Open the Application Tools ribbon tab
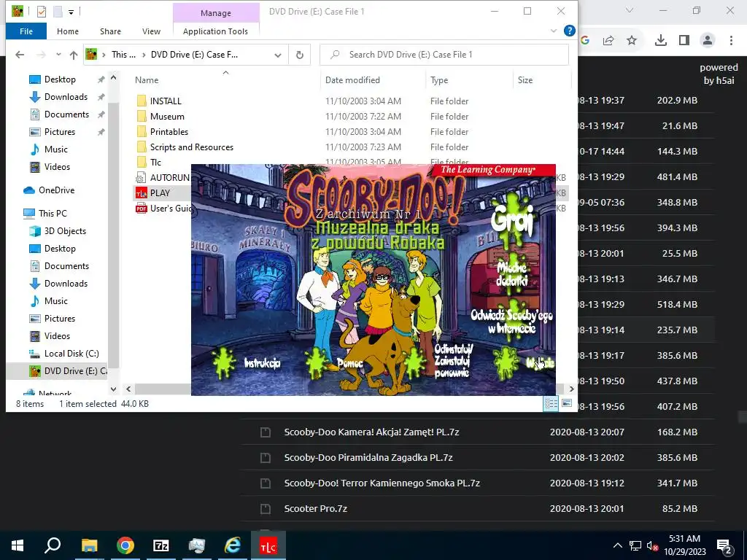This screenshot has height=560, width=747. (215, 31)
